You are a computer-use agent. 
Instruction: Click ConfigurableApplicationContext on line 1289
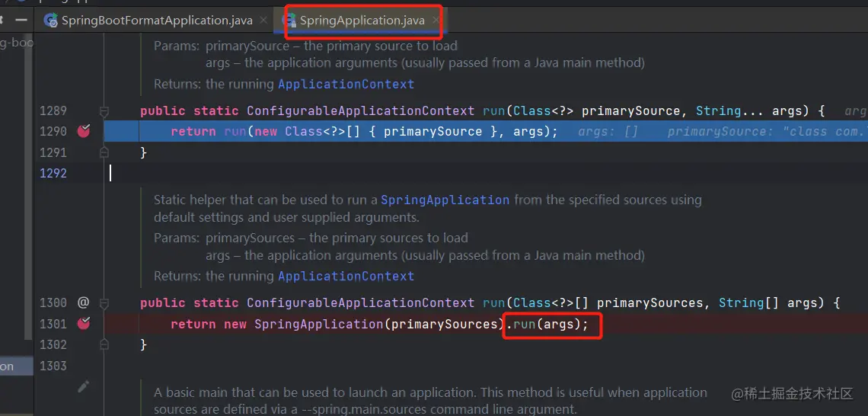(360, 110)
